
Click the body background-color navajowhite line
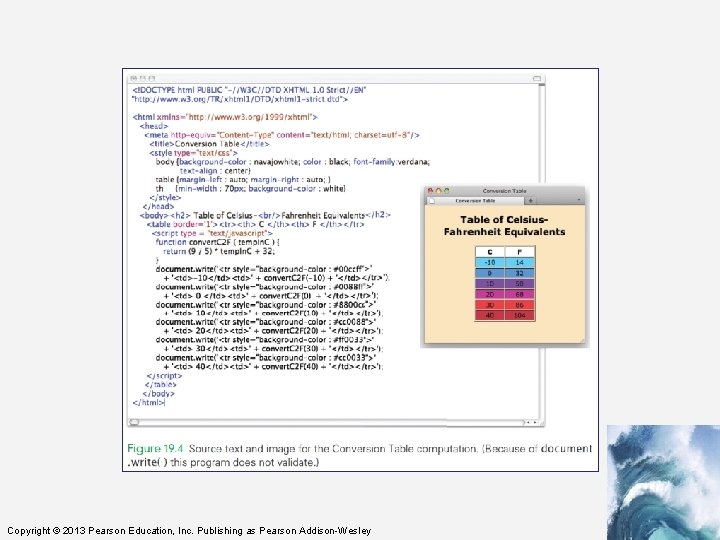click(292, 162)
